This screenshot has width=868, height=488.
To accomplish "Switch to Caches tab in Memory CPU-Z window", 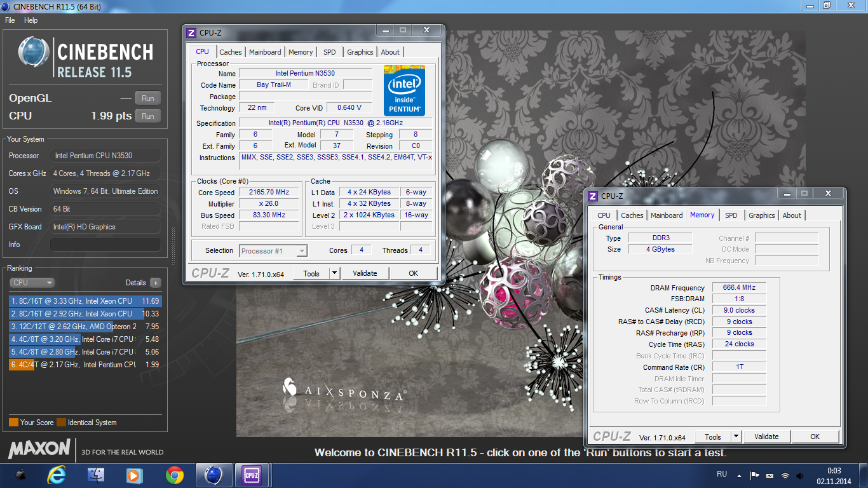I will (632, 215).
